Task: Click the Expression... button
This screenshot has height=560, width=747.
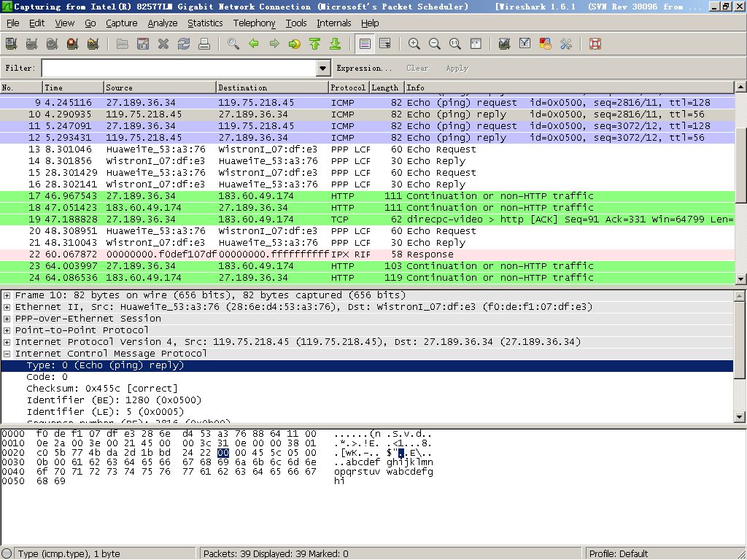Action: pyautogui.click(x=364, y=68)
